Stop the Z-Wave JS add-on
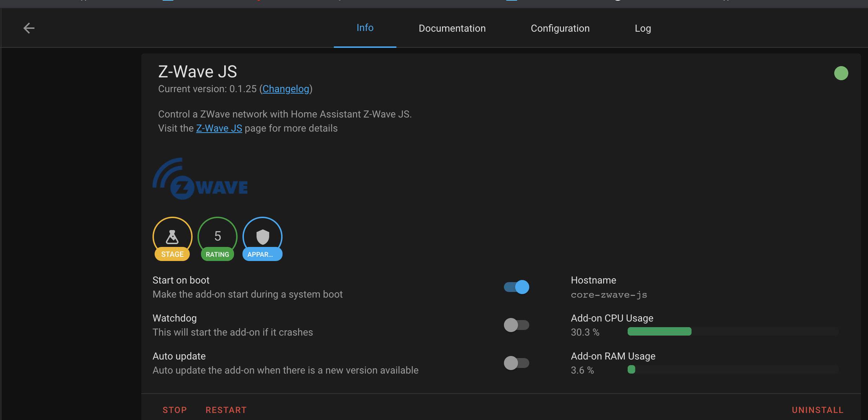Image resolution: width=868 pixels, height=420 pixels. coord(175,409)
